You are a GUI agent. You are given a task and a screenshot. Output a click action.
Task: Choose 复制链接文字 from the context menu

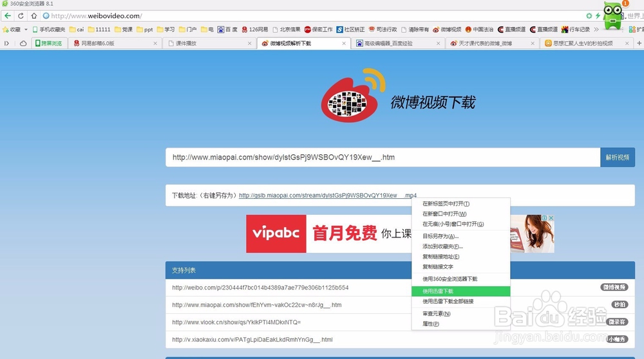[461, 267]
